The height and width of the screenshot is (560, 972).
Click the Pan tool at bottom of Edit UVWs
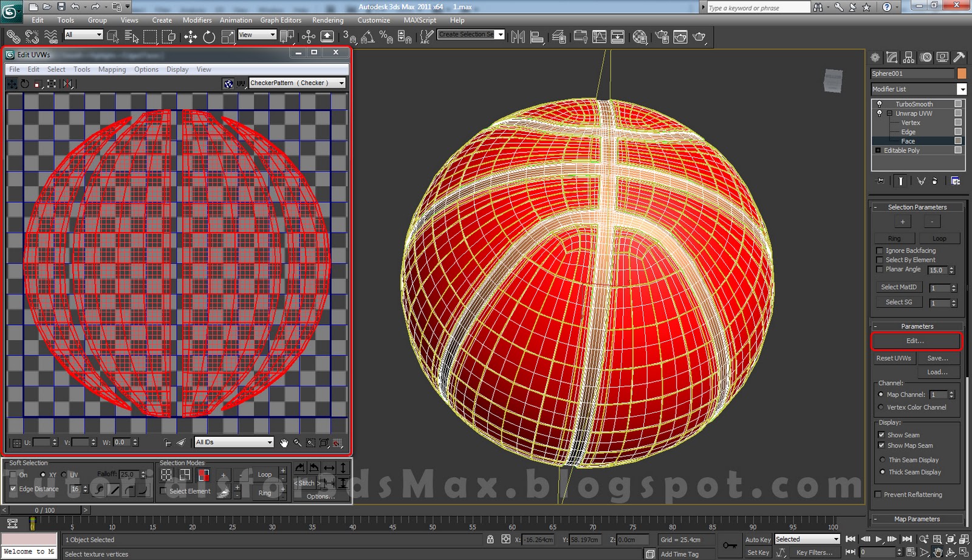[x=284, y=443]
